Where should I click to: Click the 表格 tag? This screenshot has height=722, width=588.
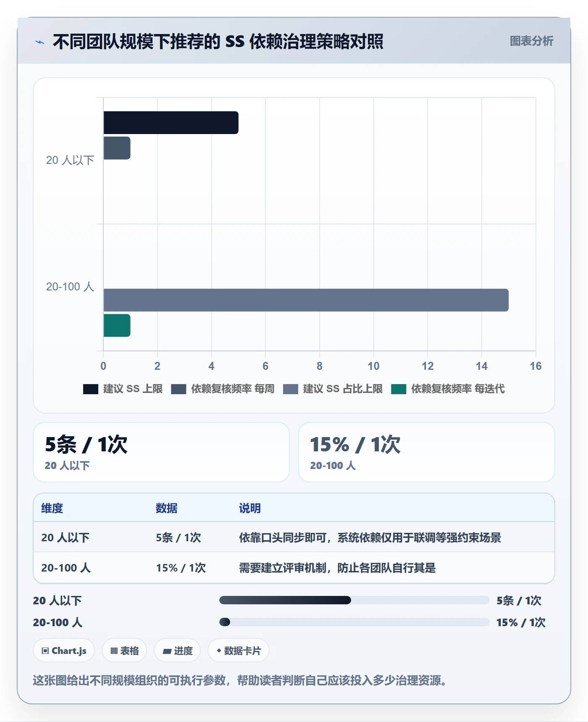(x=124, y=651)
